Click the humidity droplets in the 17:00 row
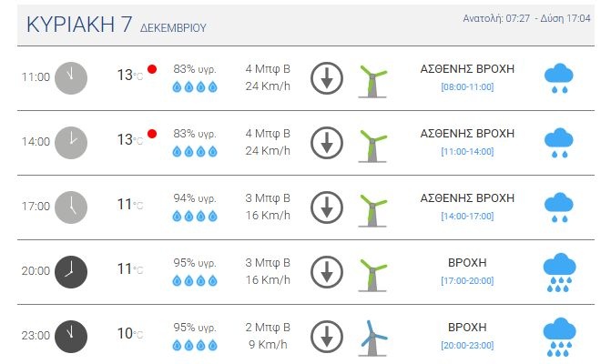Image resolution: width=611 pixels, height=364 pixels. pyautogui.click(x=195, y=217)
